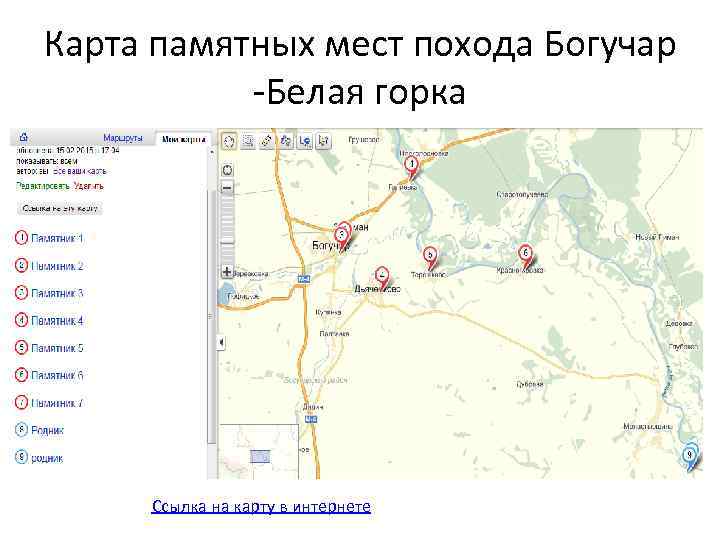Open the Мои карты tab
Viewport: 720px width, 540px height.
click(184, 139)
